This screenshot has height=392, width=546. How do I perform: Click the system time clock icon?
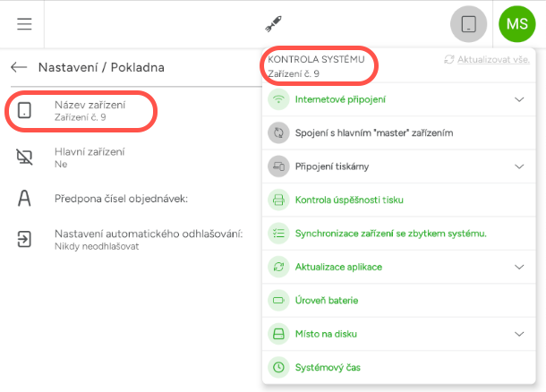tap(278, 367)
